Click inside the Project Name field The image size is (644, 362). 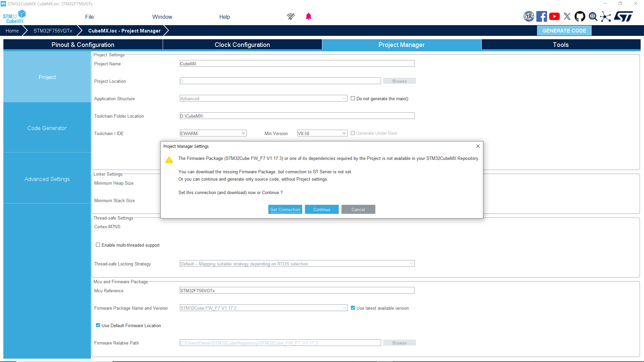coord(297,63)
